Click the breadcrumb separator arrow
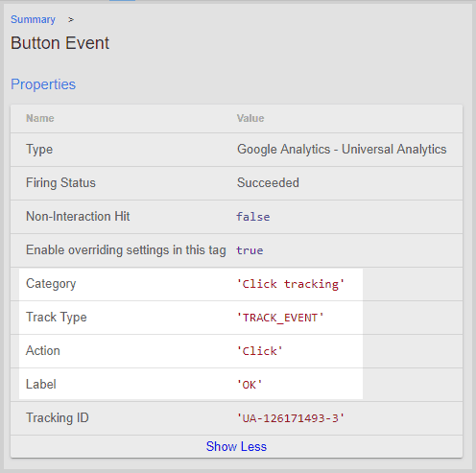The width and height of the screenshot is (476, 473). click(71, 20)
